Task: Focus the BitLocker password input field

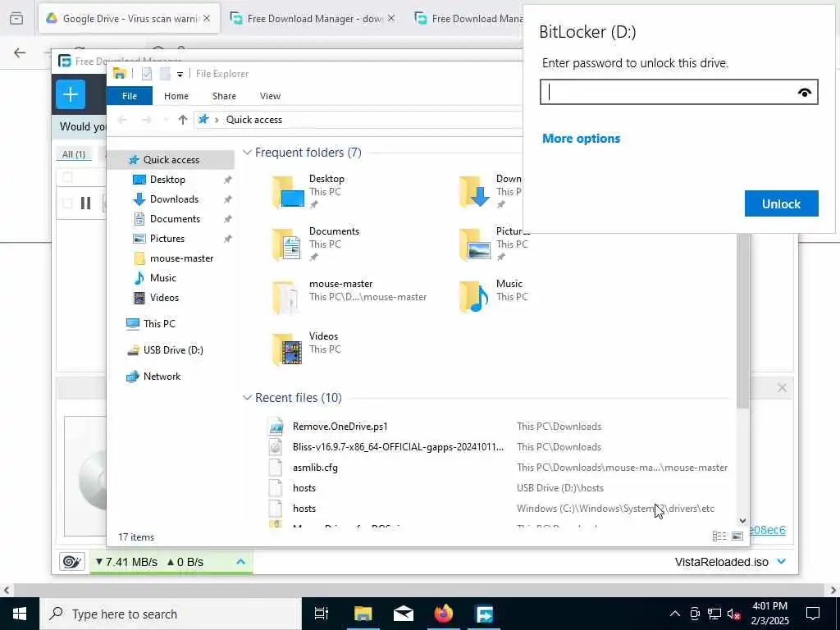Action: coord(678,92)
